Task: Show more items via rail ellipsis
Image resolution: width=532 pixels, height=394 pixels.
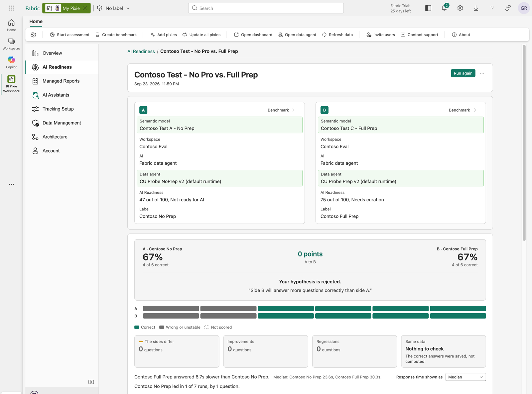Action: pos(11,184)
